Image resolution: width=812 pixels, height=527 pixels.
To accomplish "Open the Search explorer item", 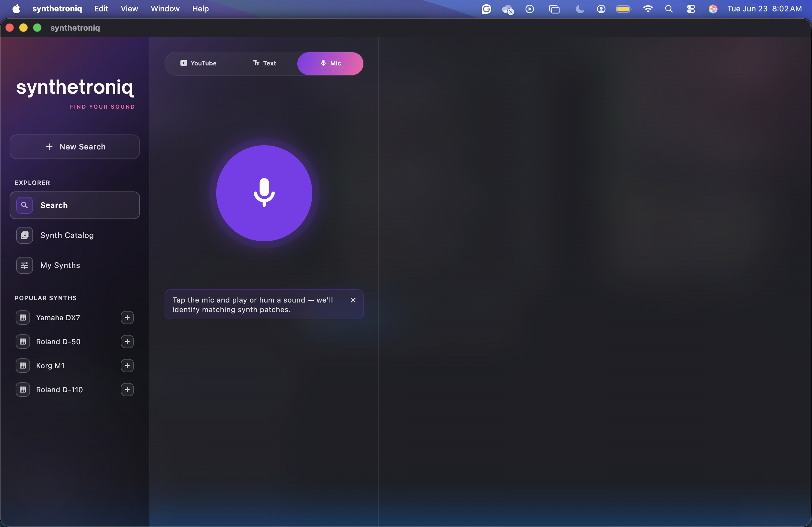I will (x=75, y=205).
